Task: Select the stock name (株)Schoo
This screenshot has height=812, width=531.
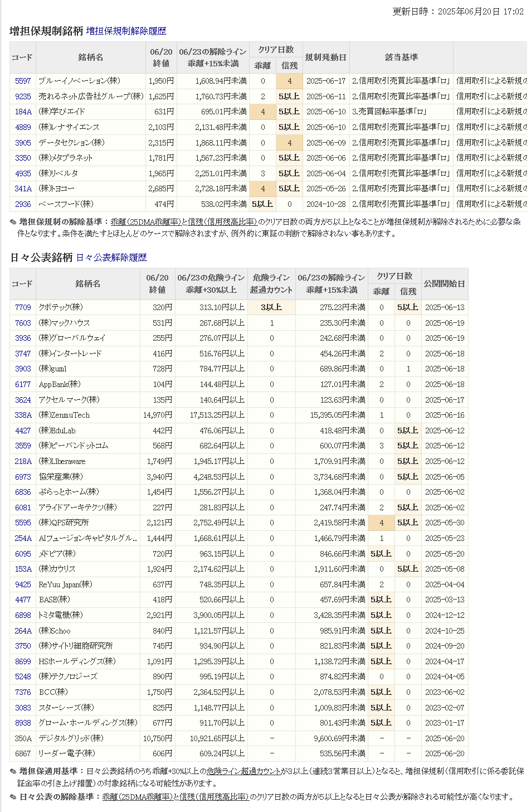Action: 55,631
